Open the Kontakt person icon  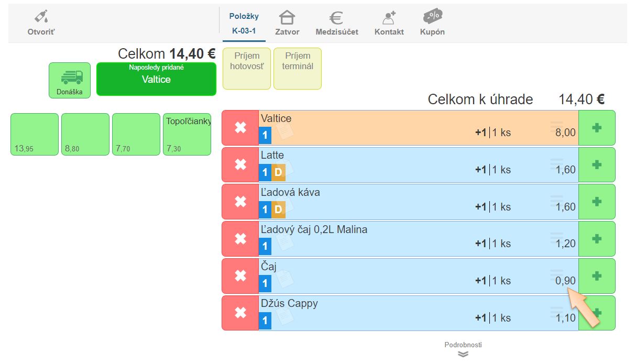point(389,18)
